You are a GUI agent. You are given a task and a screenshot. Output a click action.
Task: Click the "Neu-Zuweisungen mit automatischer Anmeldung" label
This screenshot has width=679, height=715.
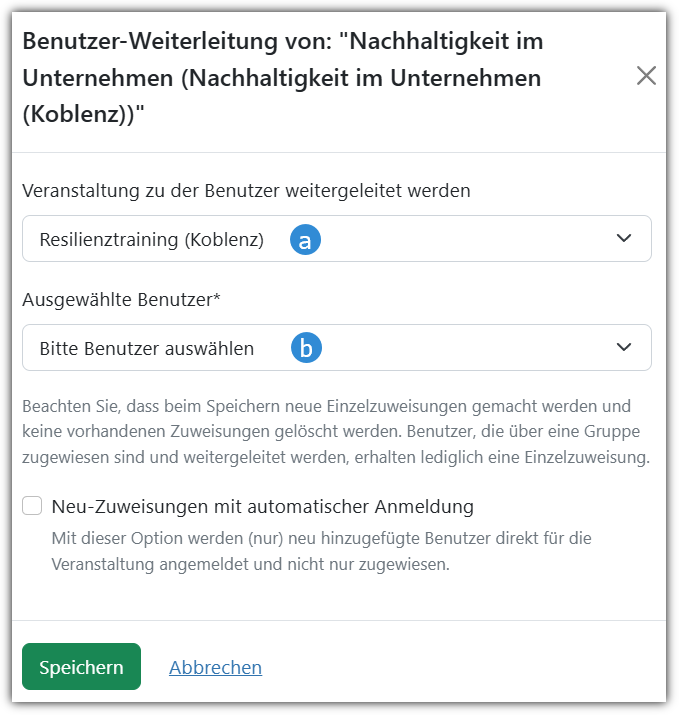(x=262, y=506)
